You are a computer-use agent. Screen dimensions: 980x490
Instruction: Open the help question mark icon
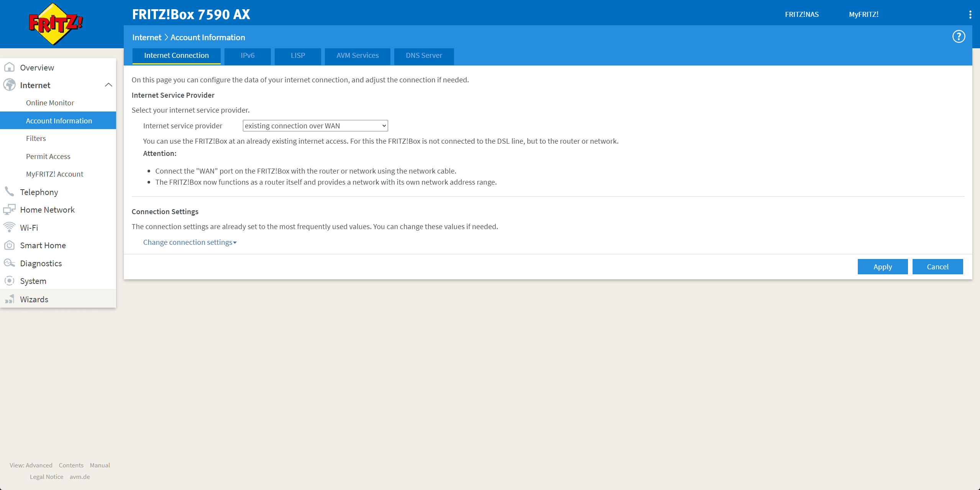(x=959, y=37)
